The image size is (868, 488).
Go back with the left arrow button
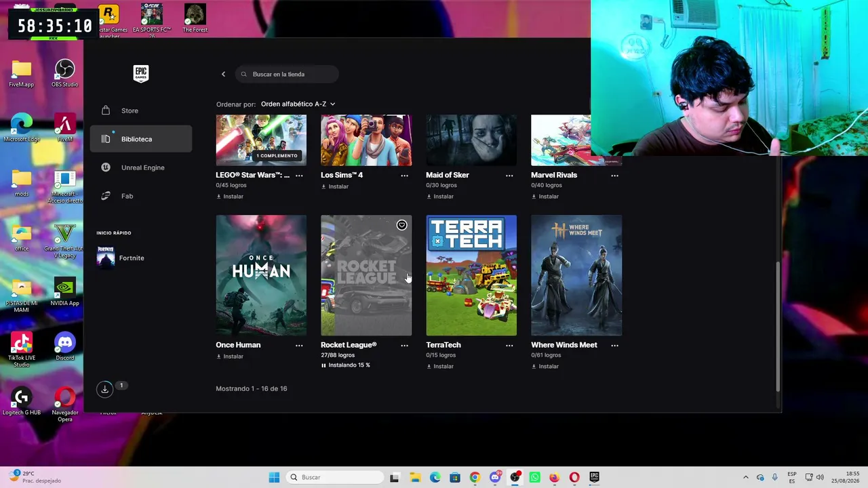tap(223, 74)
